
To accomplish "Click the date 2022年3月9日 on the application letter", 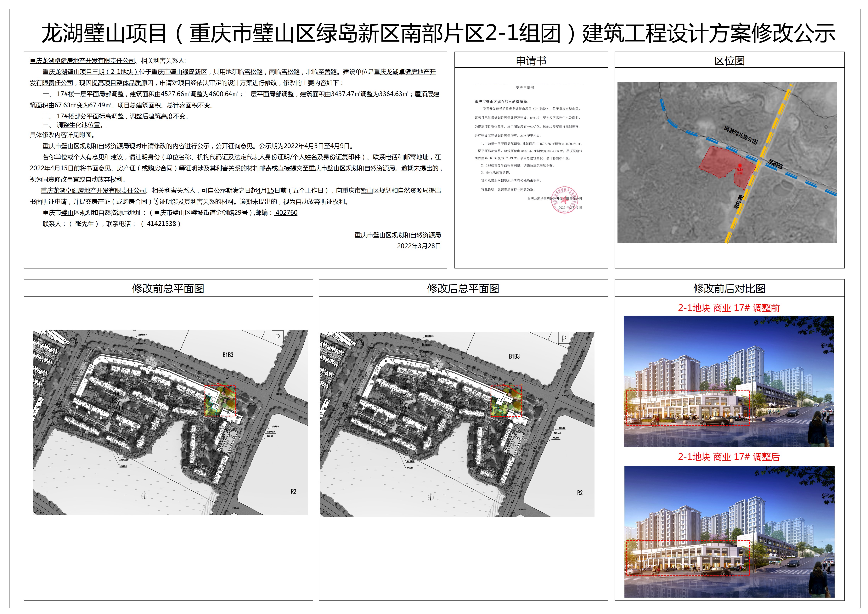I will [570, 208].
